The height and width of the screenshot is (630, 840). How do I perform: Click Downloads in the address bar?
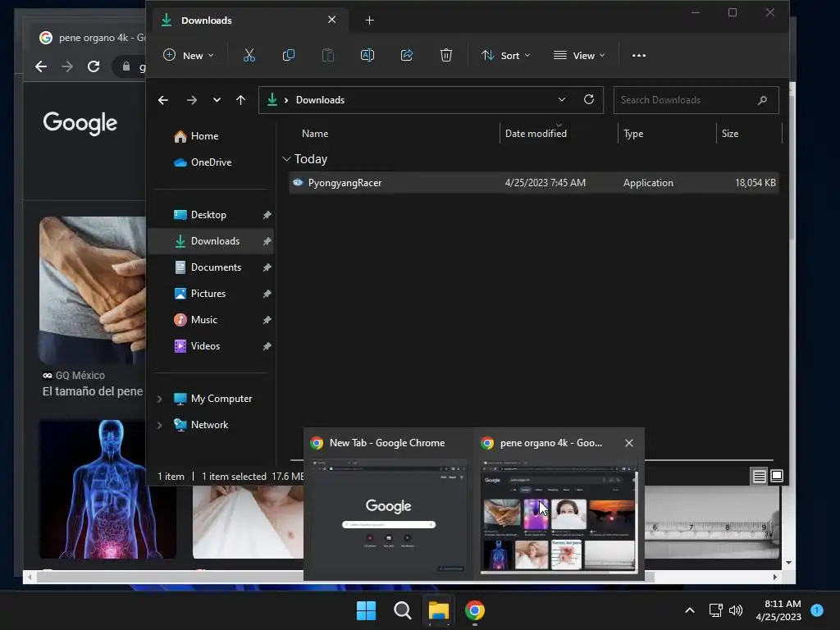[320, 99]
